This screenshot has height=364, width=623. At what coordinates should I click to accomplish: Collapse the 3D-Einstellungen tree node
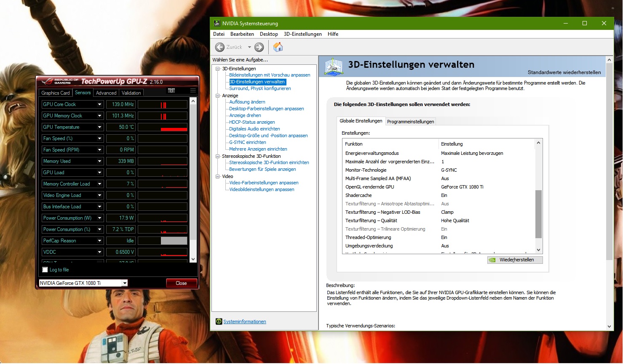(218, 69)
